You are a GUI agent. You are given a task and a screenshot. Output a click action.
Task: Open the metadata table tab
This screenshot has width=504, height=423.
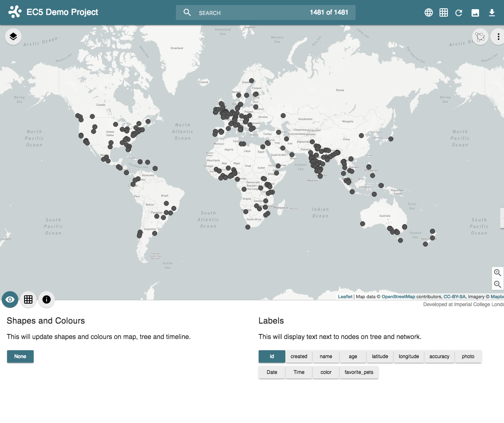pos(28,299)
